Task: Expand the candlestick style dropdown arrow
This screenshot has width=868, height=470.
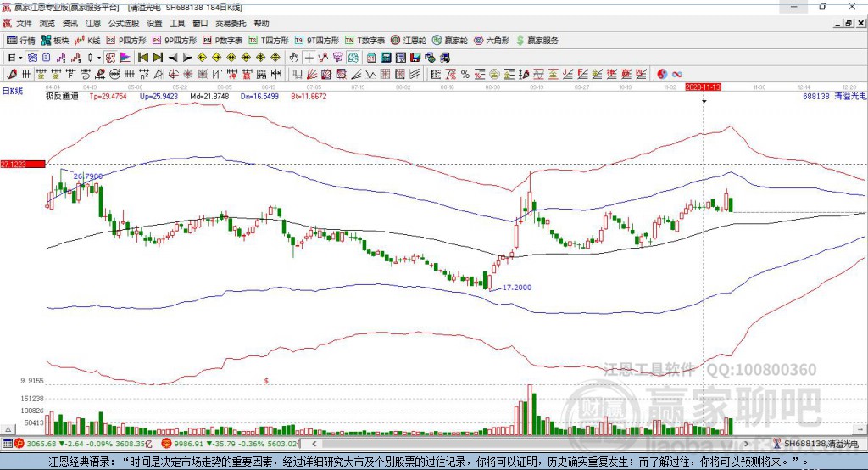Action: (99, 58)
